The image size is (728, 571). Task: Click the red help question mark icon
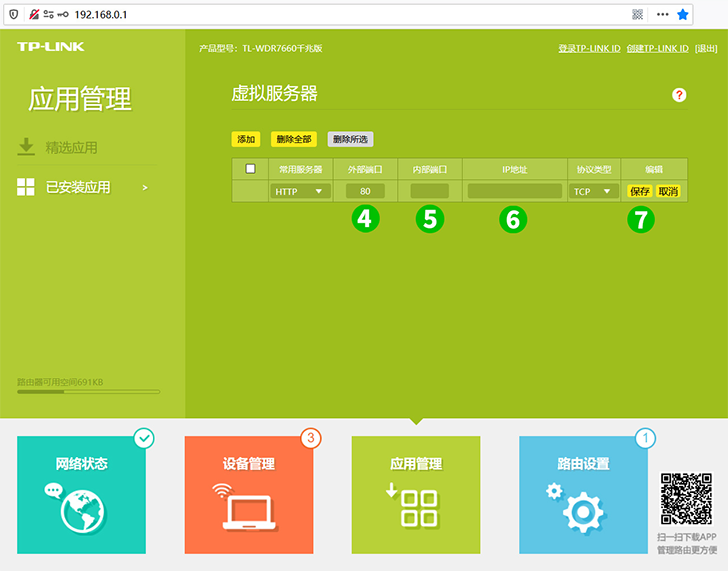point(679,95)
